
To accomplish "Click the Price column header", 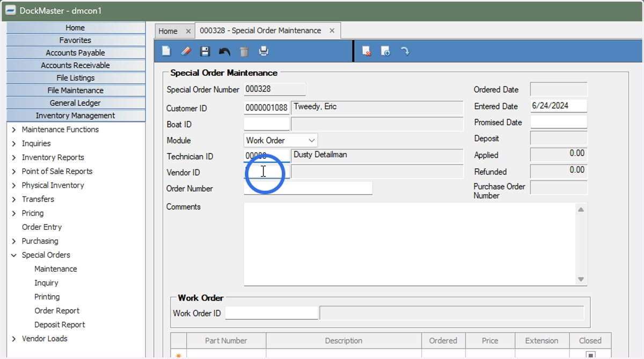I will tap(490, 341).
